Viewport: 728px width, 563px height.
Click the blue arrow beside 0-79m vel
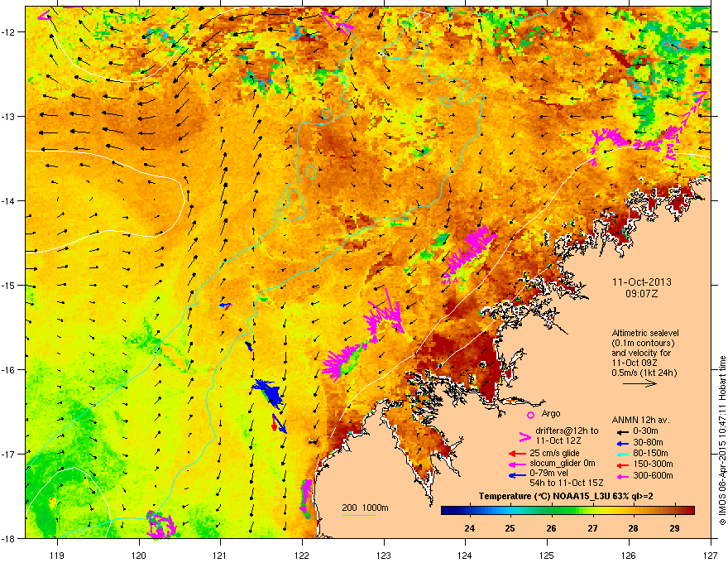coord(517,474)
